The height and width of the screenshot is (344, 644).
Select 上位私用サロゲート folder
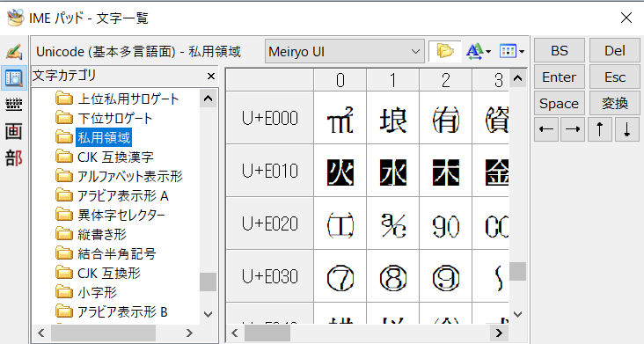coord(118,99)
